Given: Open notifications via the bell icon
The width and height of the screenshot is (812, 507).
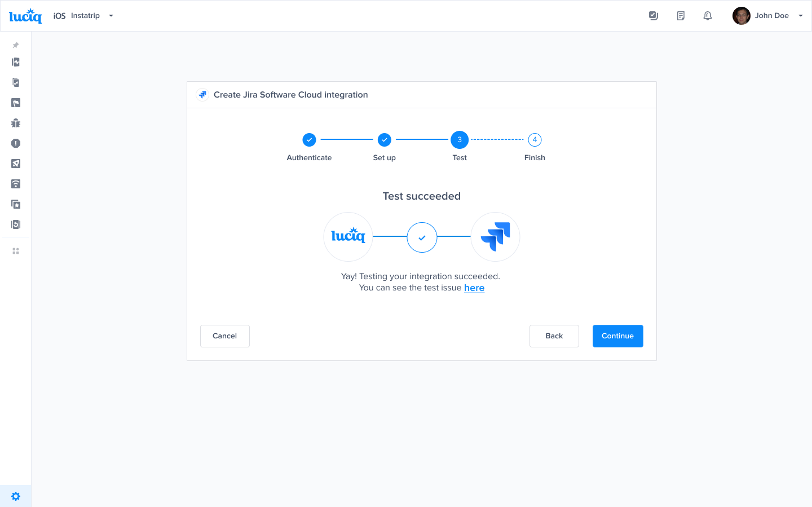Looking at the screenshot, I should pyautogui.click(x=708, y=15).
